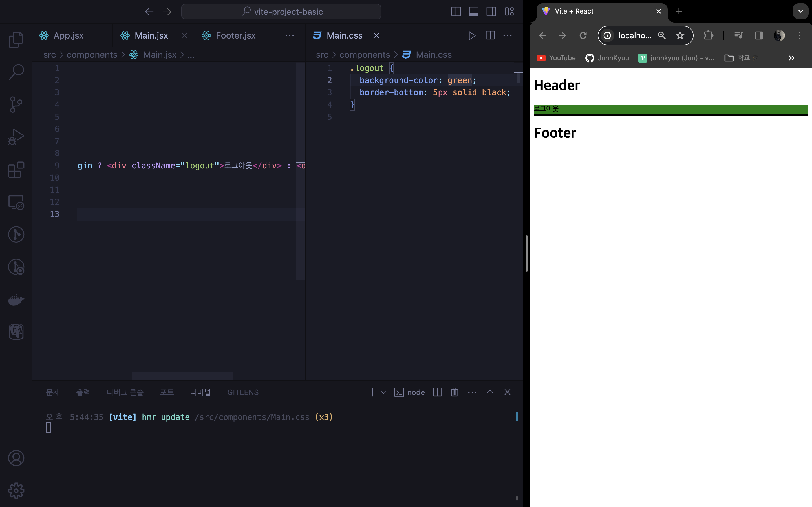Click the Manage settings gear icon
Image resolution: width=812 pixels, height=507 pixels.
[16, 491]
